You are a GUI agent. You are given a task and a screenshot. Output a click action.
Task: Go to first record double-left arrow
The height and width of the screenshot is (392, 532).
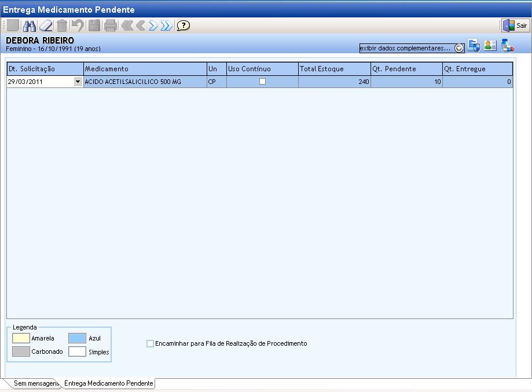pyautogui.click(x=127, y=25)
